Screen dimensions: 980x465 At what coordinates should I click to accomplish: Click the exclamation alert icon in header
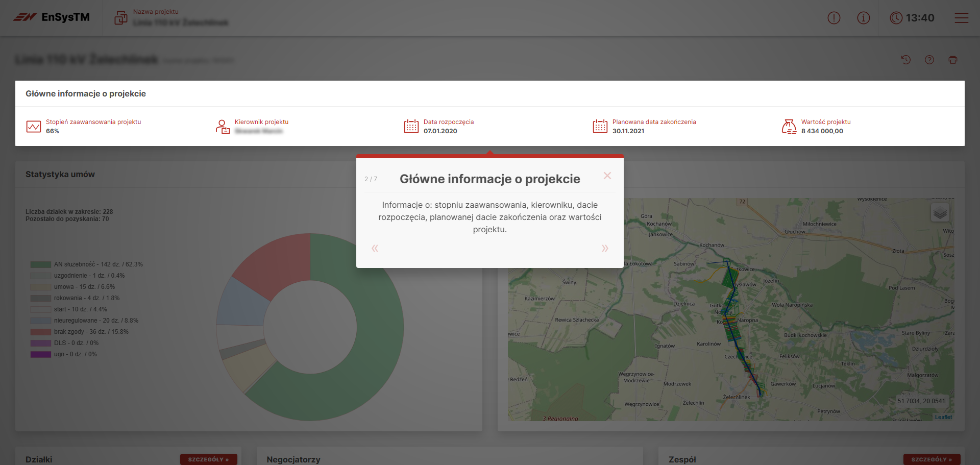point(834,18)
